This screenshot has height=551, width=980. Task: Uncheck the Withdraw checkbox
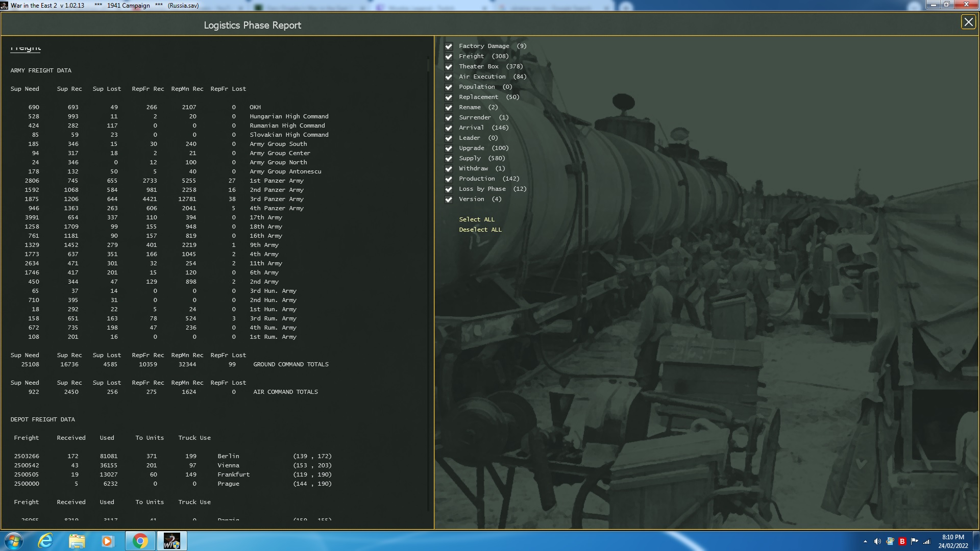[x=449, y=169]
